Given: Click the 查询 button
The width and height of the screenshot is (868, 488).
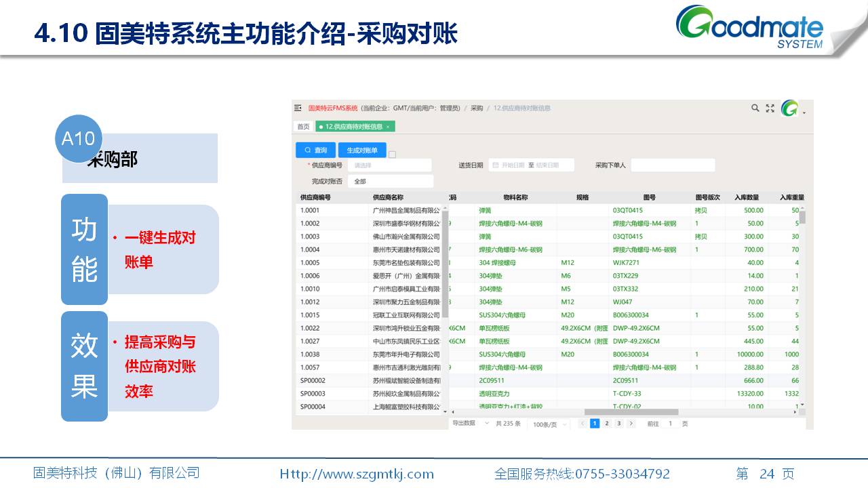Looking at the screenshot, I should (315, 150).
